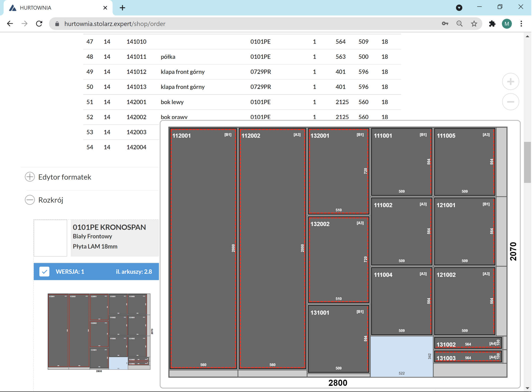Screen dimensions: 532x392
Task: Click the address bar magnifier zoom icon
Action: [x=459, y=24]
